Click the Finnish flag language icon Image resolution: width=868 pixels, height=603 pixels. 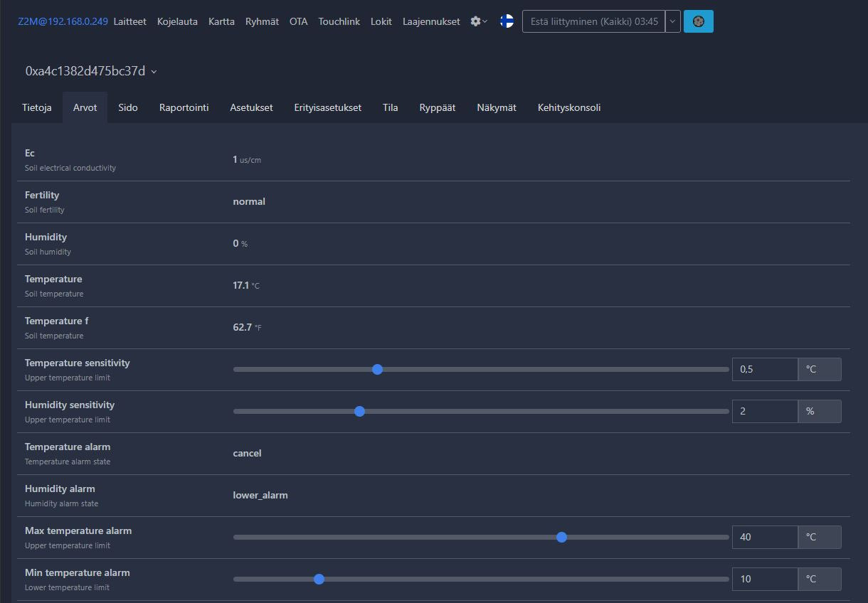tap(507, 21)
